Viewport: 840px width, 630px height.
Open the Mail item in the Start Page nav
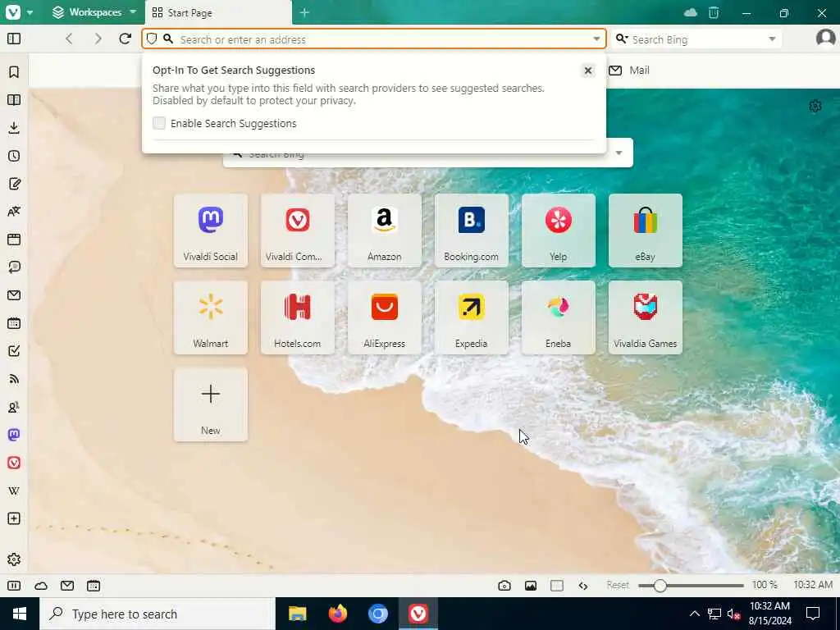(629, 71)
